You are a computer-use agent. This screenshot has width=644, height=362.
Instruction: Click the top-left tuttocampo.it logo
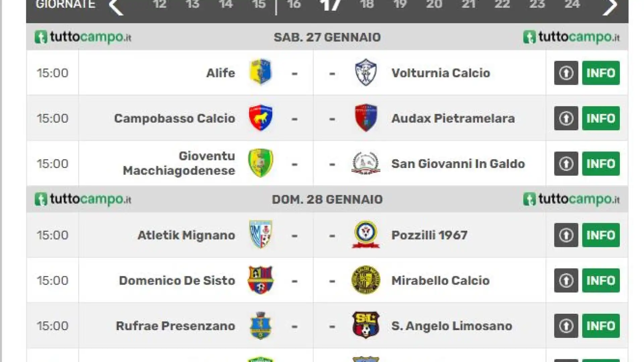point(83,37)
